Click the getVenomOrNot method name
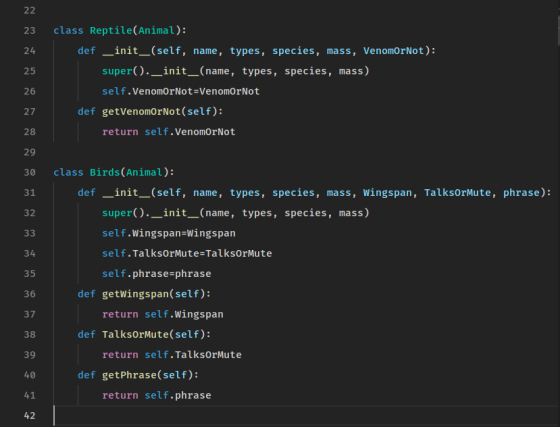This screenshot has height=427, width=560. coord(141,112)
